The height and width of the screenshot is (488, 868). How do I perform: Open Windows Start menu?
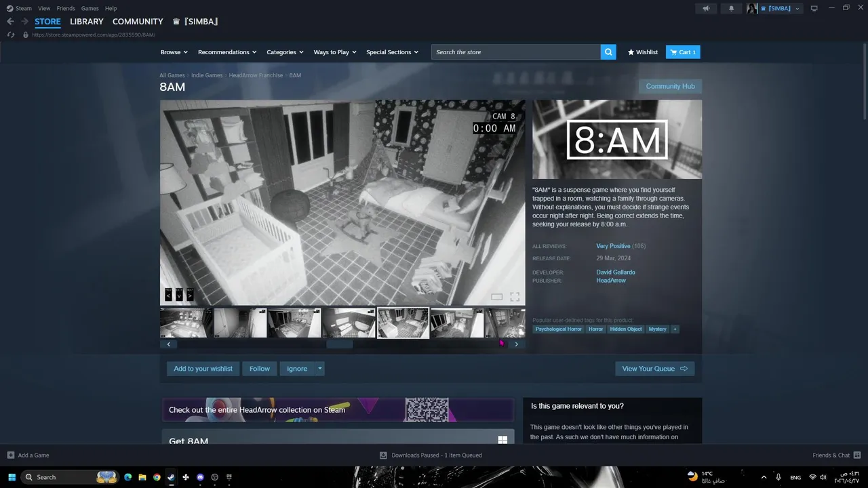[12, 477]
